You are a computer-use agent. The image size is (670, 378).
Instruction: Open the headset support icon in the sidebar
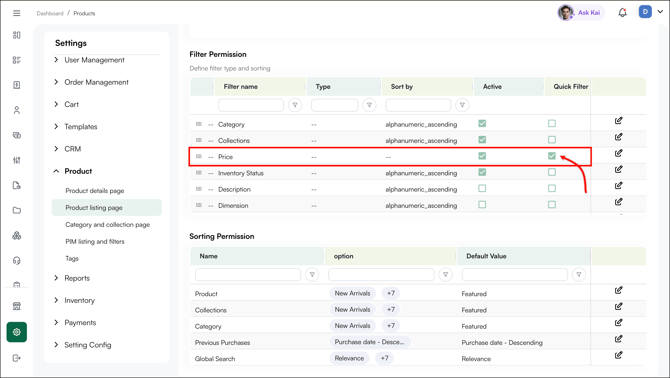coord(17,261)
